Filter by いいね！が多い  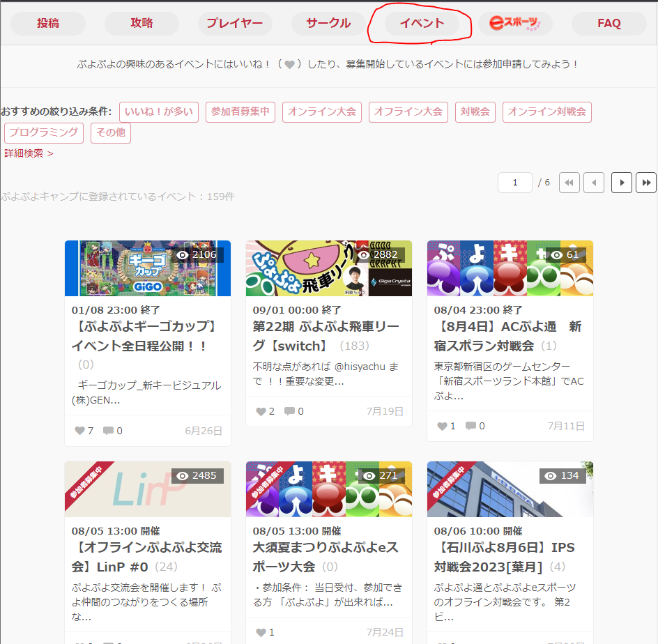(159, 112)
